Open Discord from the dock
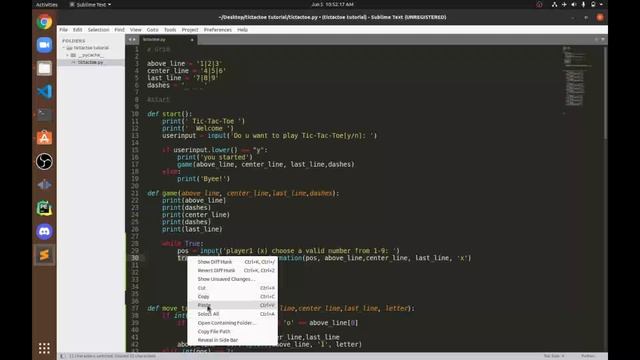The height and width of the screenshot is (360, 640). tap(44, 231)
